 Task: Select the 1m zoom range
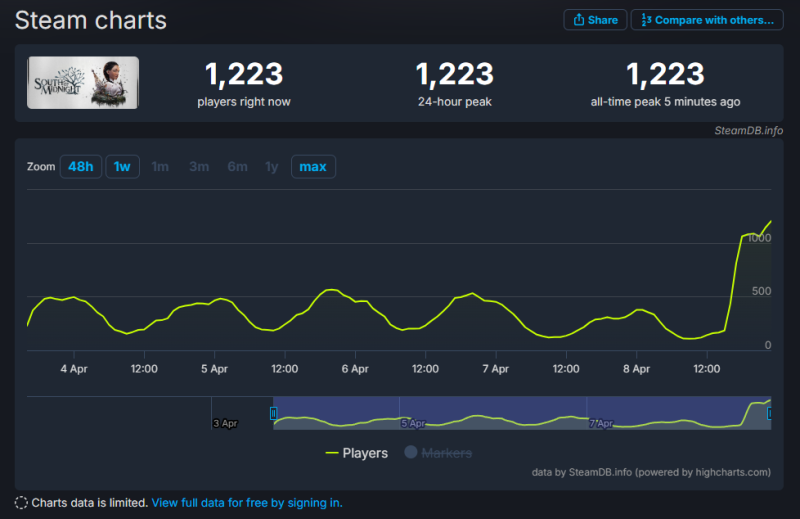click(x=160, y=166)
